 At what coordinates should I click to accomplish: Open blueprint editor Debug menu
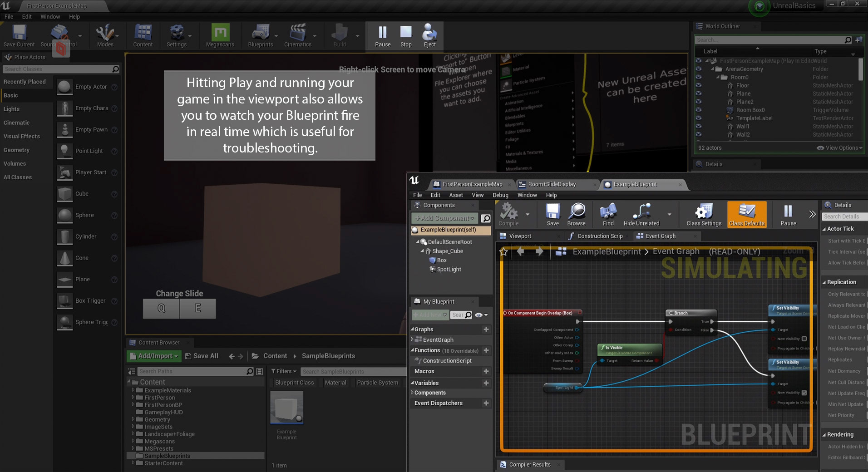click(500, 195)
